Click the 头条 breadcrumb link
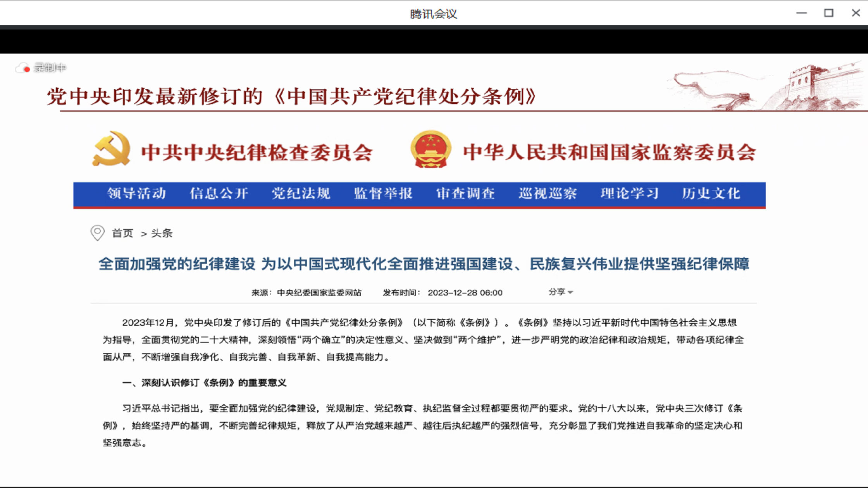The height and width of the screenshot is (488, 868). pos(162,233)
